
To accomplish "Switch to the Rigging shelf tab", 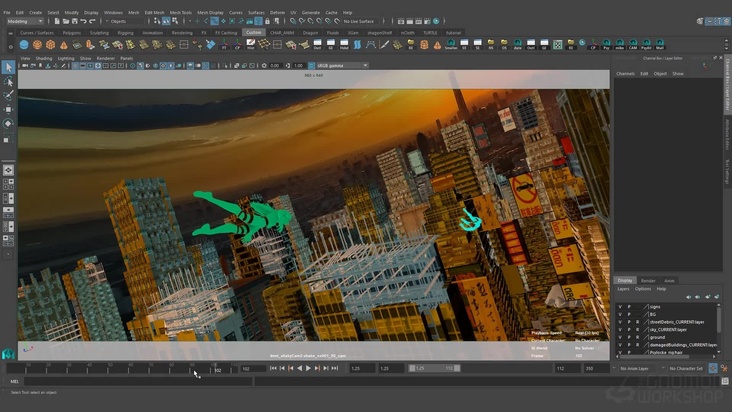I will [x=127, y=32].
